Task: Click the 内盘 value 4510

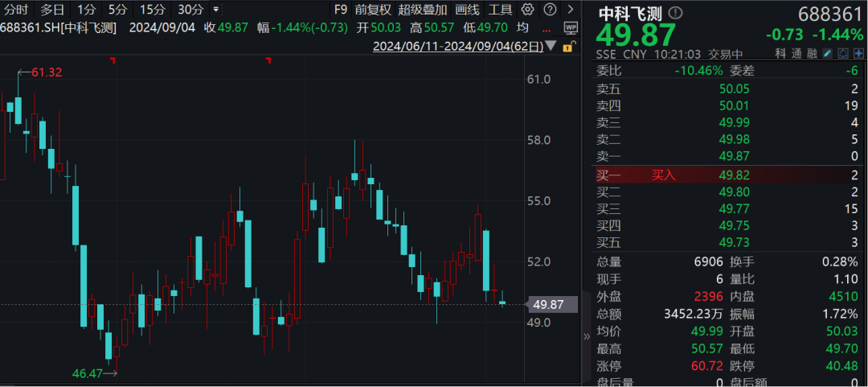Action: 845,297
